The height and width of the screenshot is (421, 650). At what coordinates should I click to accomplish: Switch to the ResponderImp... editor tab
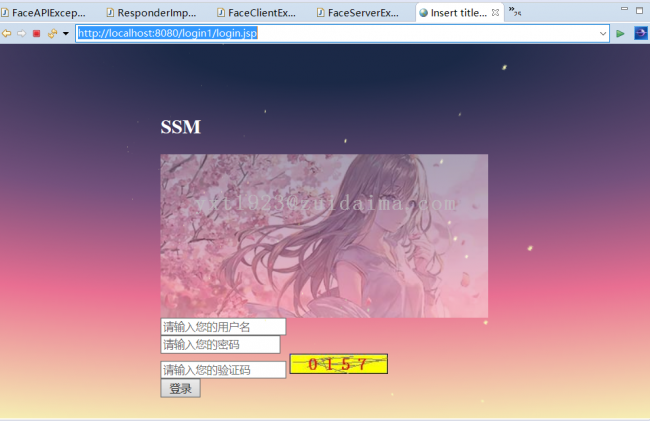click(153, 13)
